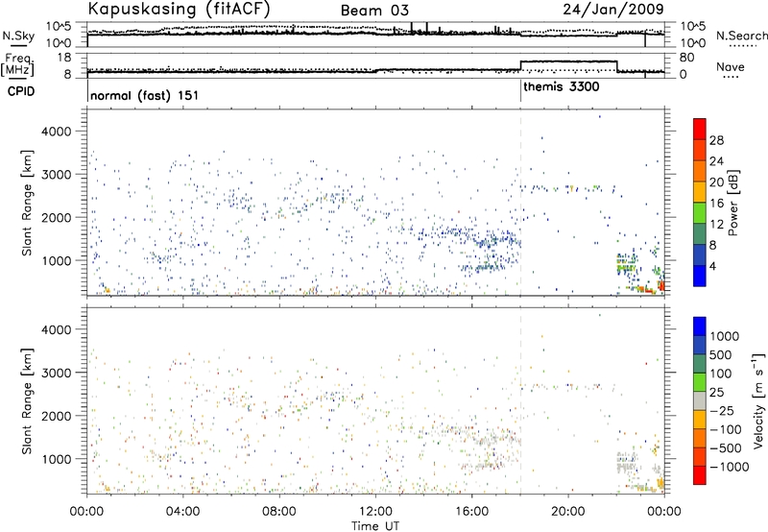The width and height of the screenshot is (768, 532).
Task: Click the 4000 tick in power panel
Action: tap(56, 132)
